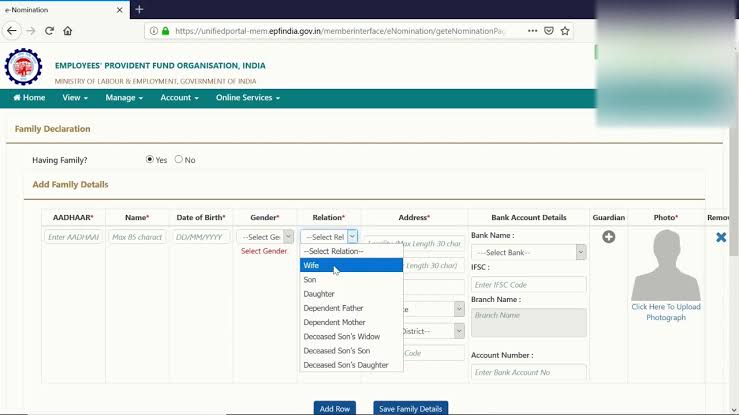
Task: Click the Date of Birth field
Action: tap(201, 237)
